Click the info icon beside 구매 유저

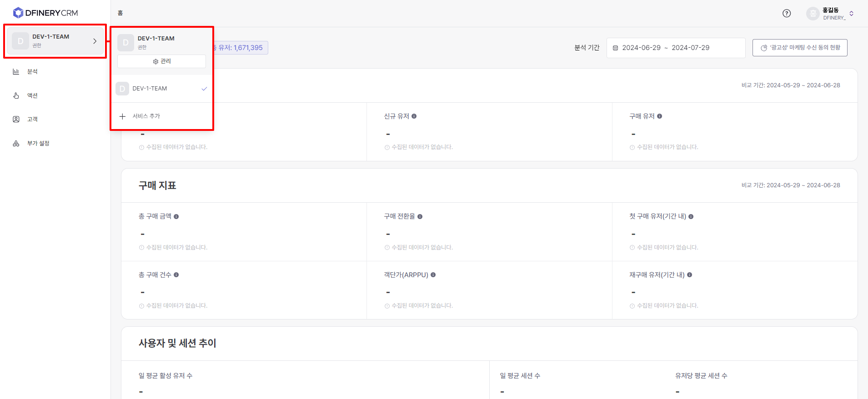pyautogui.click(x=660, y=116)
